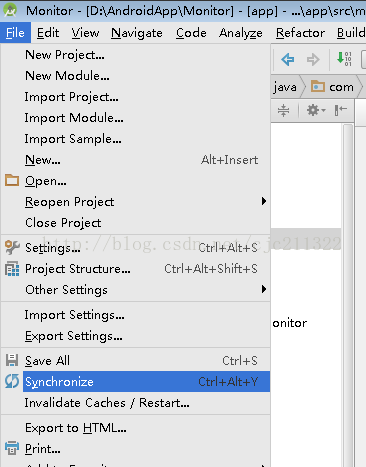Screen dimensions: 366x467
Task: Click the blue back navigation arrow
Action: 288,60
